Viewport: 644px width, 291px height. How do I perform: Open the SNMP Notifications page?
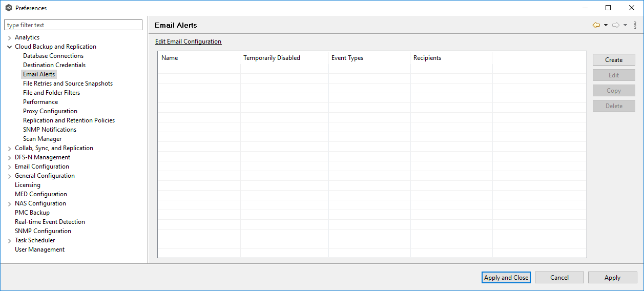[x=50, y=130]
